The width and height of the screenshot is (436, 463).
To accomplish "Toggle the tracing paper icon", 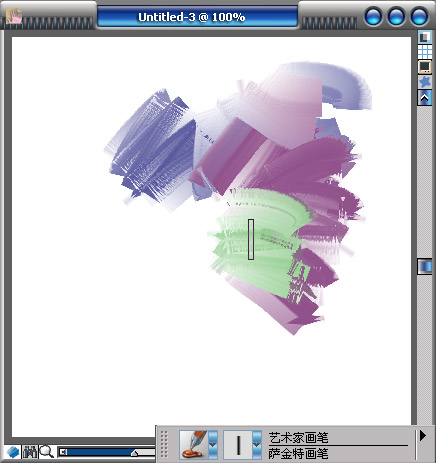I will tap(425, 37).
